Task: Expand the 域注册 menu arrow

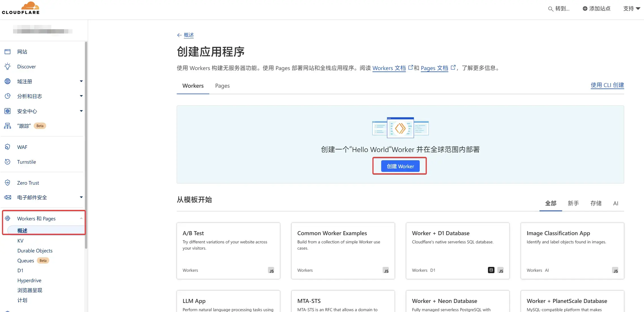Action: (81, 81)
